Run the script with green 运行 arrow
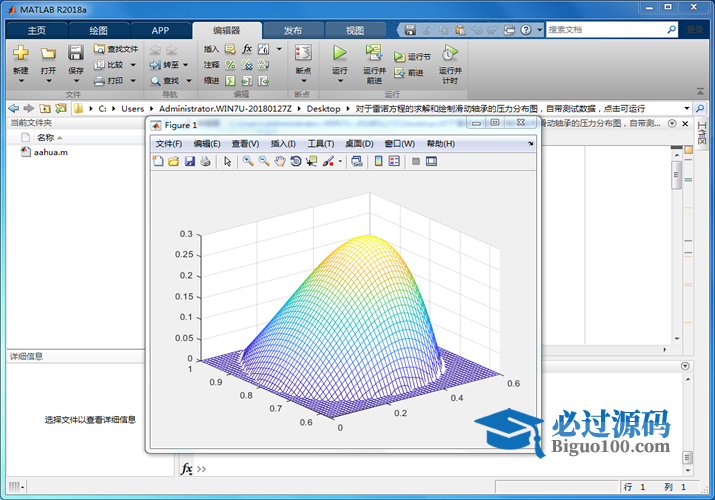Screen dimensions: 715x500 (x=339, y=53)
